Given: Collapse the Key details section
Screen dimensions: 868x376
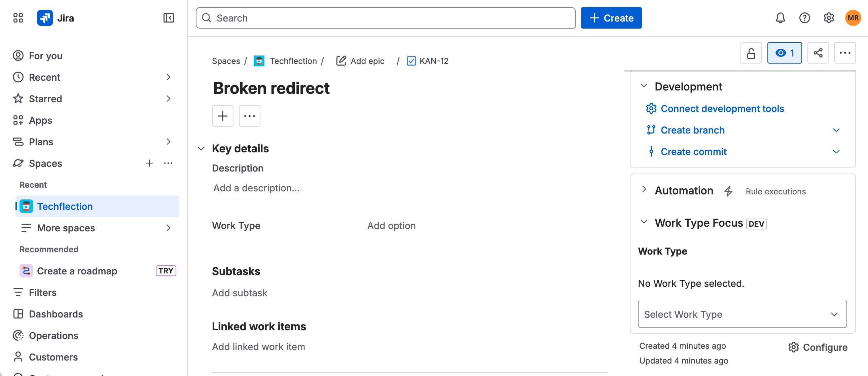Looking at the screenshot, I should tap(201, 149).
